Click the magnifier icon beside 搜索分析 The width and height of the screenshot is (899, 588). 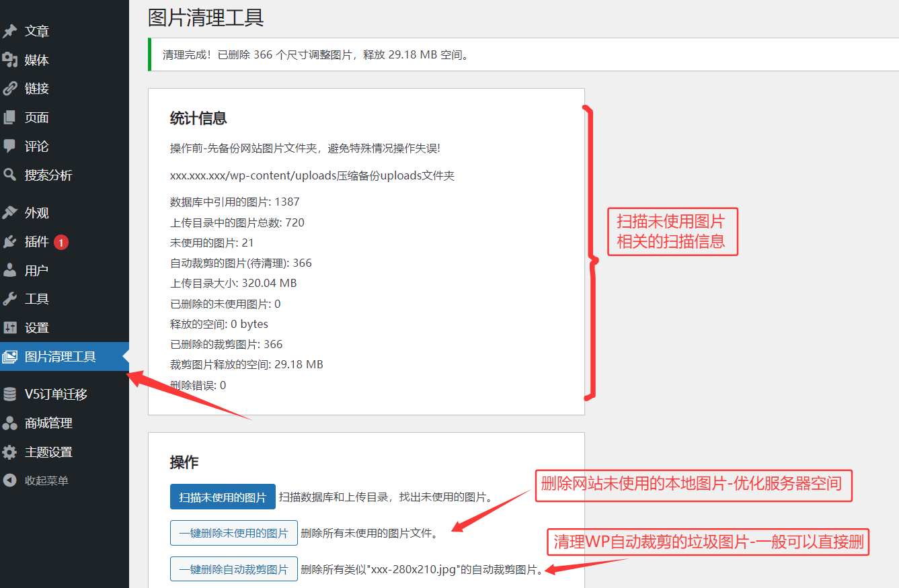[10, 175]
